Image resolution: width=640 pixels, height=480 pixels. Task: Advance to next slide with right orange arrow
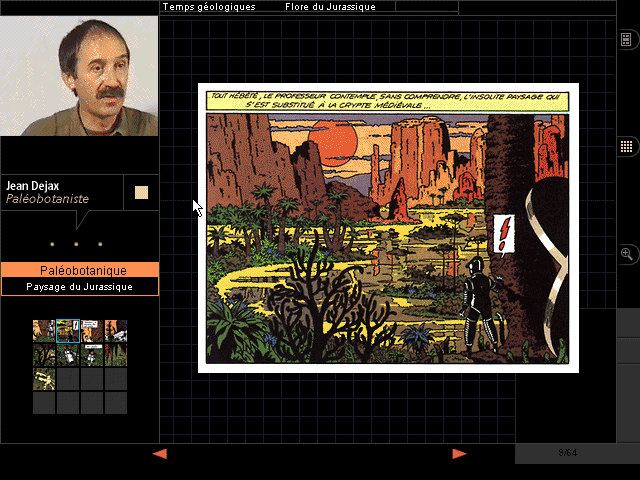[x=460, y=453]
